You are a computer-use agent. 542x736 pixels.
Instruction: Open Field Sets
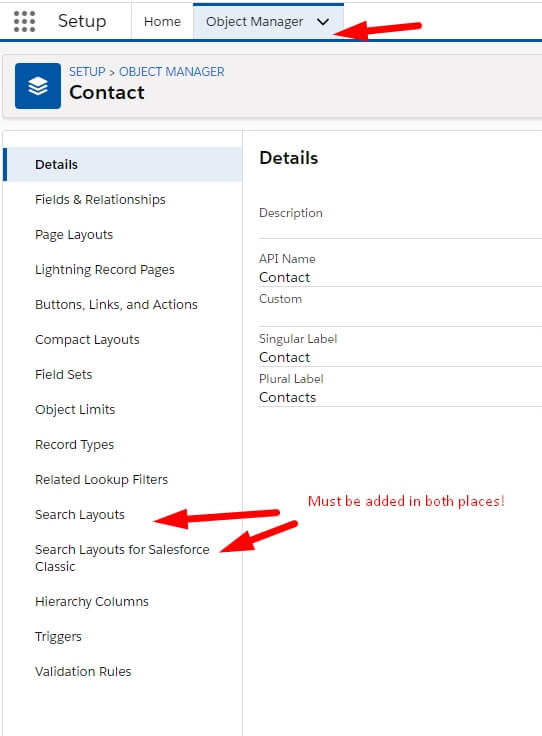[x=64, y=375]
